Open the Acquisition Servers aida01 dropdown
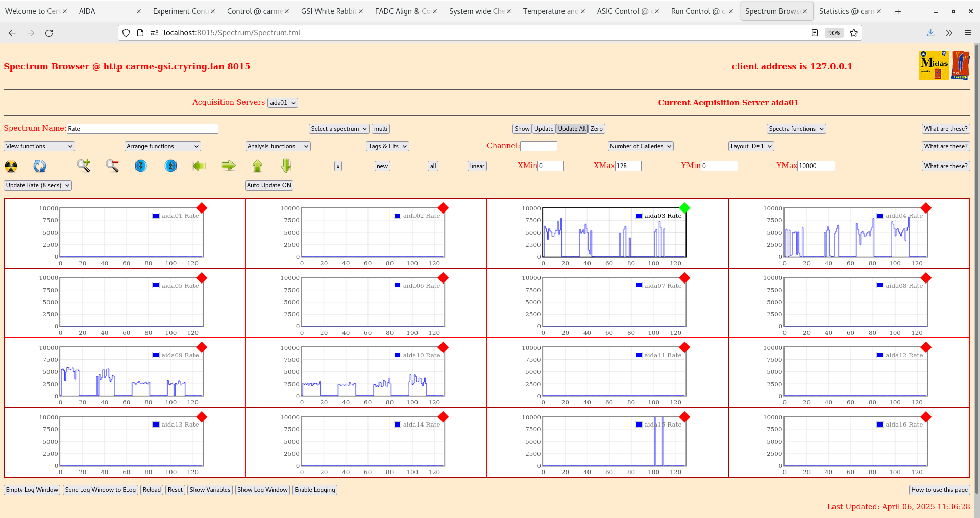Image resolution: width=980 pixels, height=518 pixels. [282, 103]
